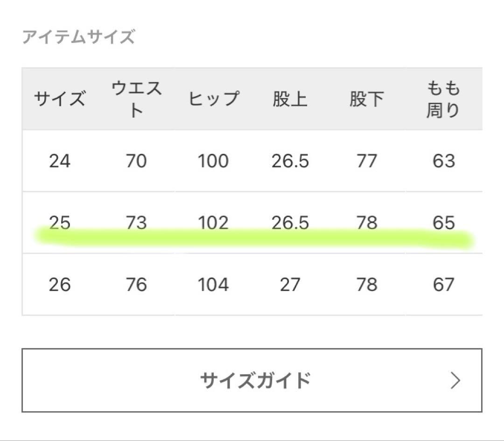This screenshot has height=441, width=504.
Task: Click waist value 76 for size 26
Action: (135, 284)
